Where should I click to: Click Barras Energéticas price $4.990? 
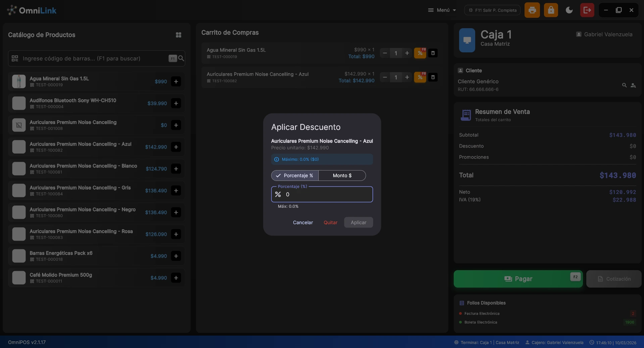[159, 256]
